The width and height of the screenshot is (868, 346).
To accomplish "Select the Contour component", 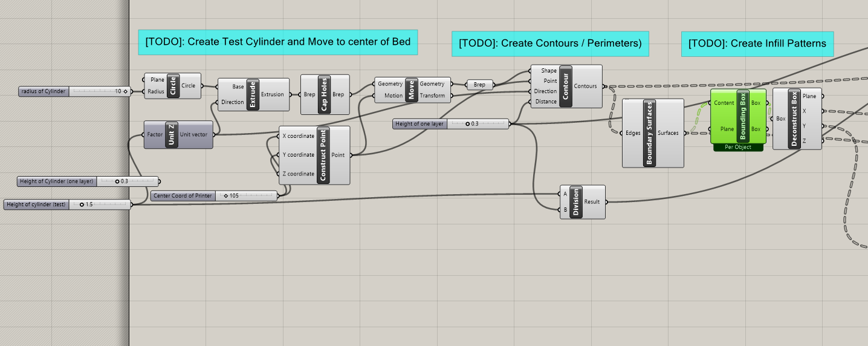I will [566, 86].
